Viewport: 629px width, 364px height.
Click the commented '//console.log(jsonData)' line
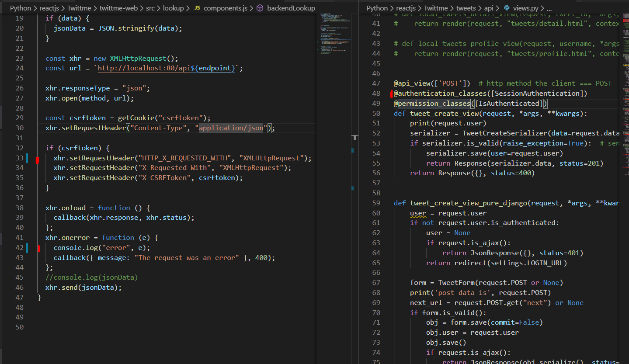click(92, 277)
